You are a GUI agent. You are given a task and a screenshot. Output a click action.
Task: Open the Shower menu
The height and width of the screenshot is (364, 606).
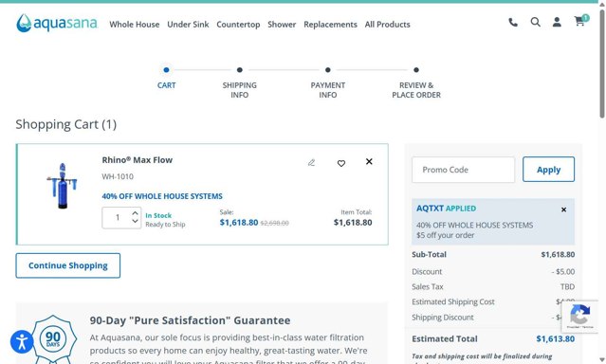(282, 25)
